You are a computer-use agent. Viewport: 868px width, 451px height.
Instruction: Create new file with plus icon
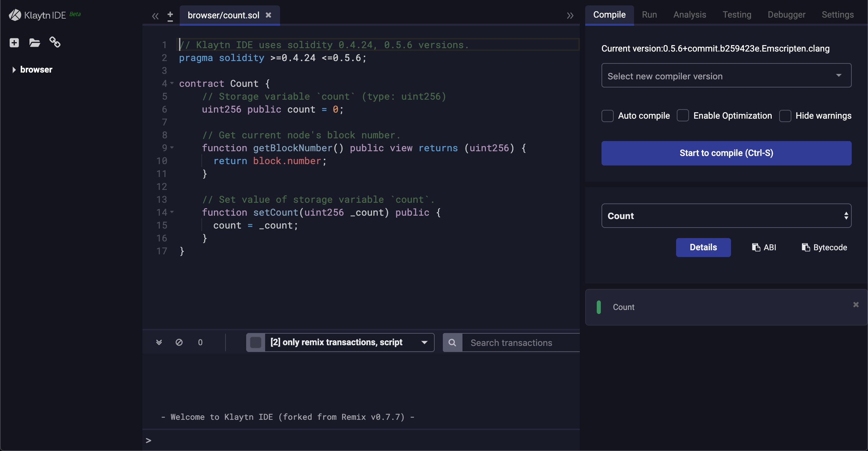click(x=14, y=43)
